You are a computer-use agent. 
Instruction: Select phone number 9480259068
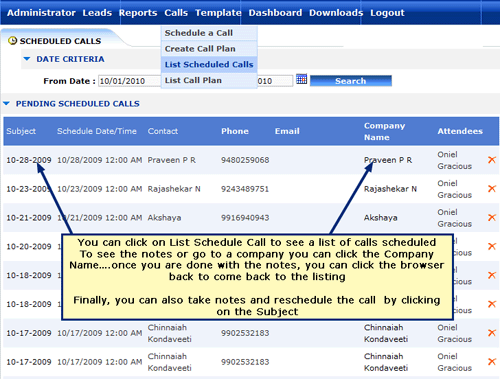(x=245, y=160)
